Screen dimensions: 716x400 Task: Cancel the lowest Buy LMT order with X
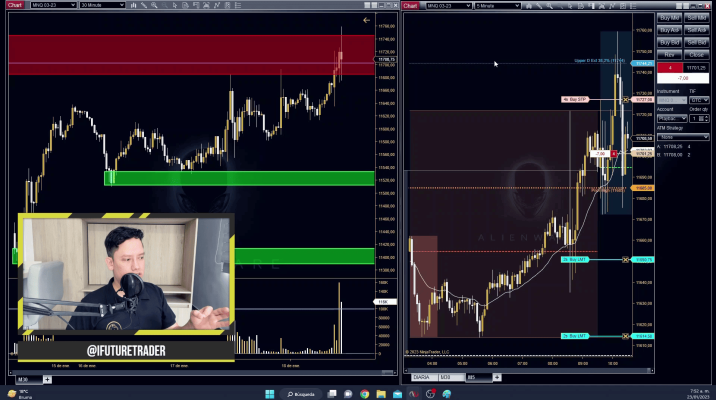pos(626,336)
